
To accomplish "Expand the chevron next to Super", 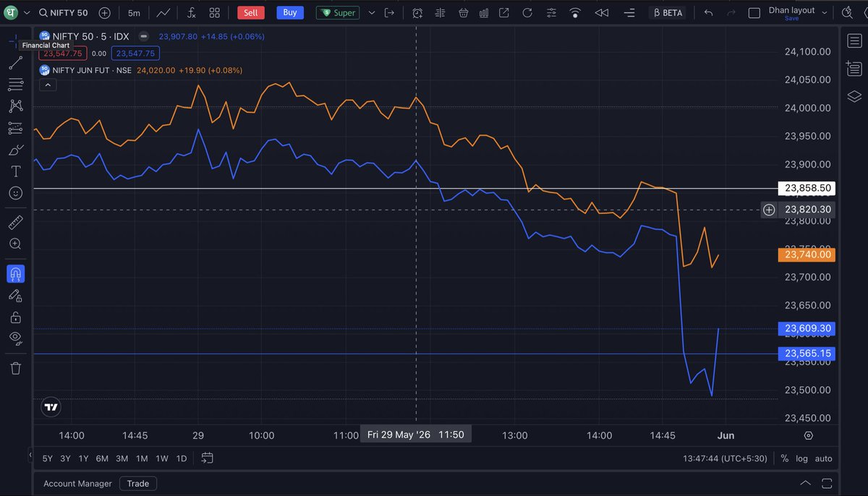I will click(372, 12).
